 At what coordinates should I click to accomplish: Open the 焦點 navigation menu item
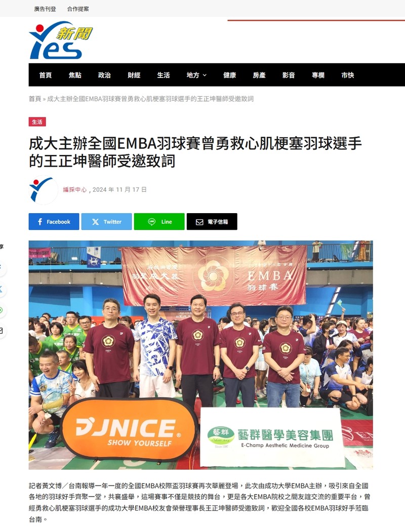[75, 75]
